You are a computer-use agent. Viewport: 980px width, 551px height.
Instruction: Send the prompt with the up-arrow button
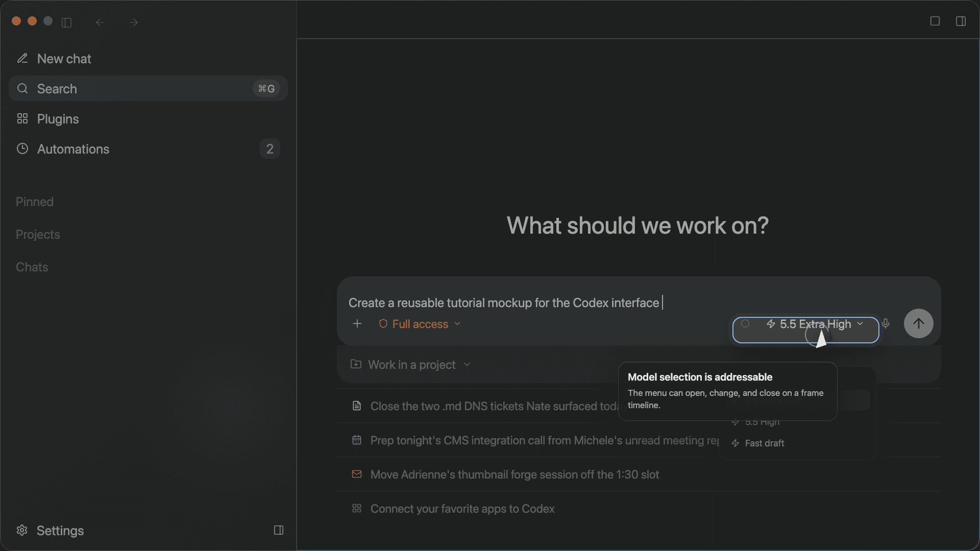[918, 323]
